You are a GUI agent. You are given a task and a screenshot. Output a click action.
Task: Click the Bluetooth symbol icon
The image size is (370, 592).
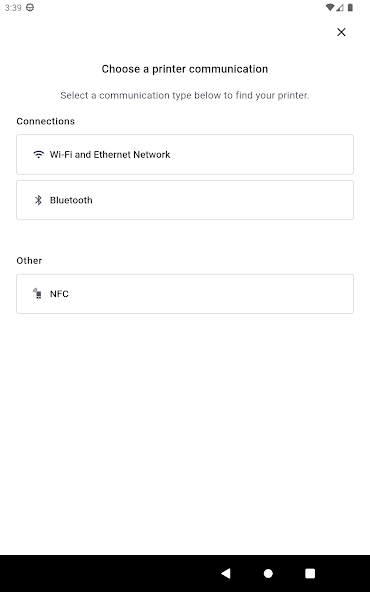(x=38, y=200)
